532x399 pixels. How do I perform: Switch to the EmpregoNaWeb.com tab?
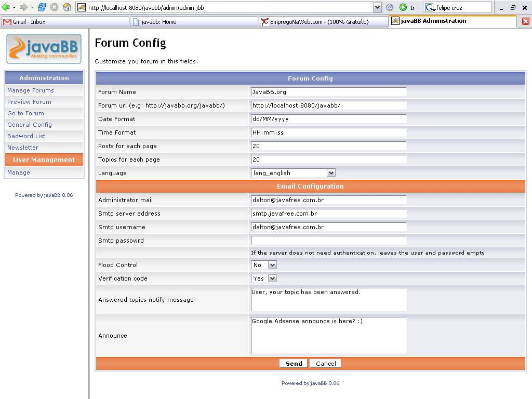point(323,22)
